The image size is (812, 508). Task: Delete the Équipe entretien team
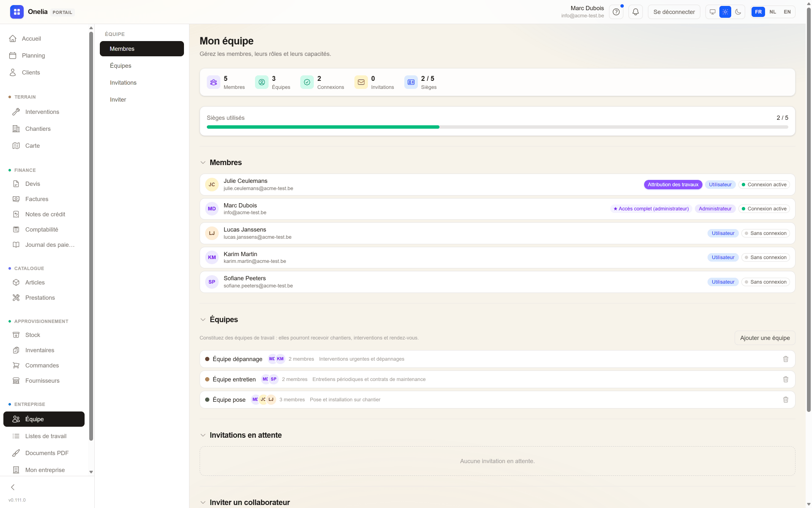click(x=786, y=379)
